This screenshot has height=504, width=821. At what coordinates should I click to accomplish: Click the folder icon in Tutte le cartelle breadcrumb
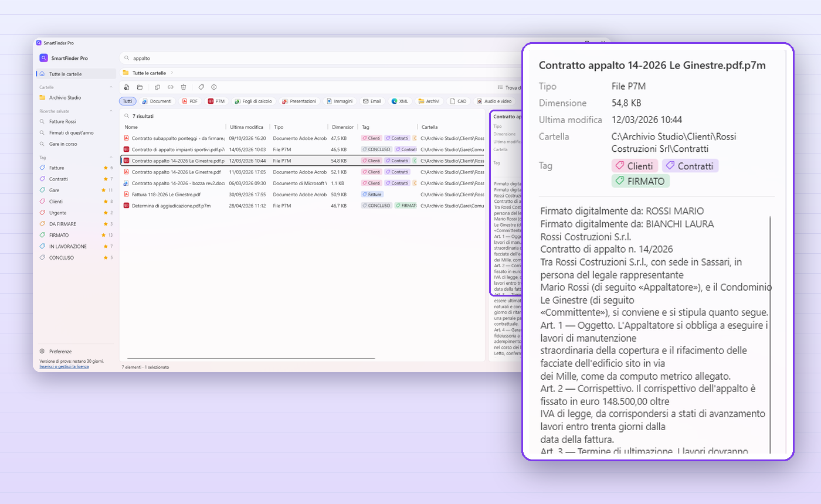(x=125, y=73)
